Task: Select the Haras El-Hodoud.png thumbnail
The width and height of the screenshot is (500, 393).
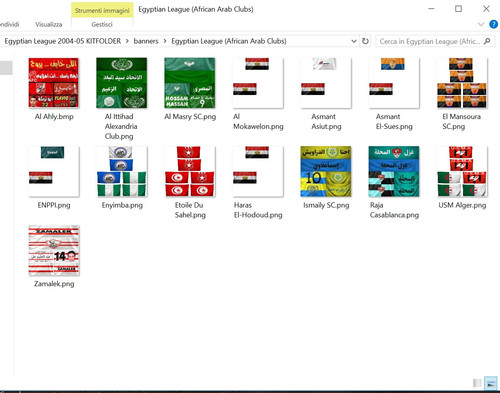Action: 258,171
